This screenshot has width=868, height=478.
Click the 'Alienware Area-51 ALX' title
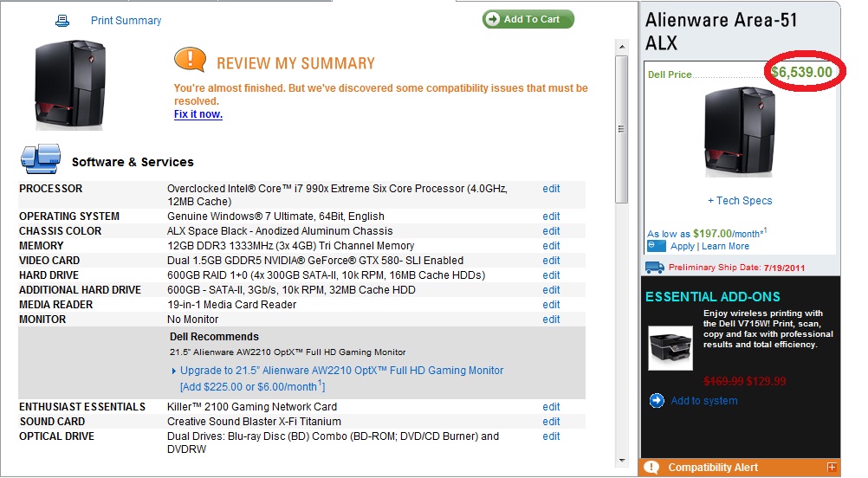click(722, 31)
